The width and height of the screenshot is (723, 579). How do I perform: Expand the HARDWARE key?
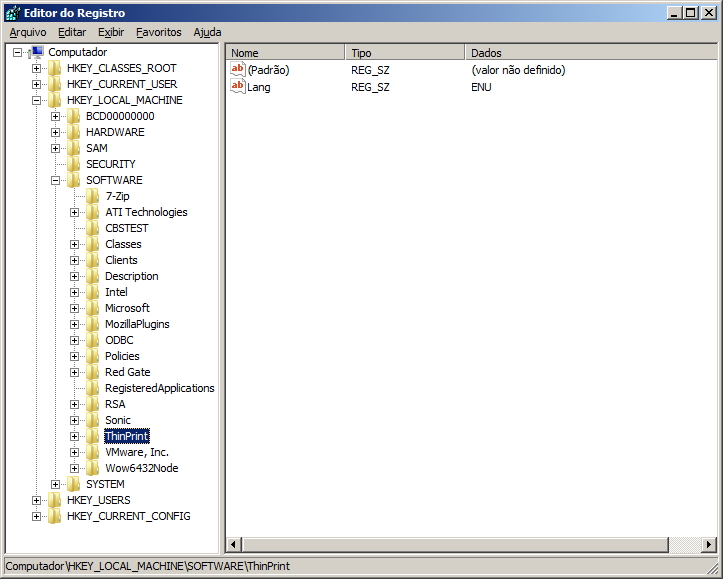[55, 132]
